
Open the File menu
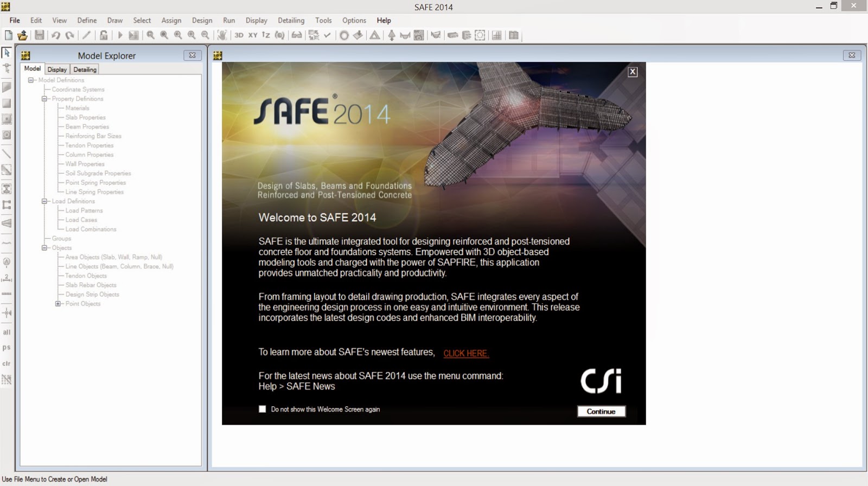click(15, 20)
